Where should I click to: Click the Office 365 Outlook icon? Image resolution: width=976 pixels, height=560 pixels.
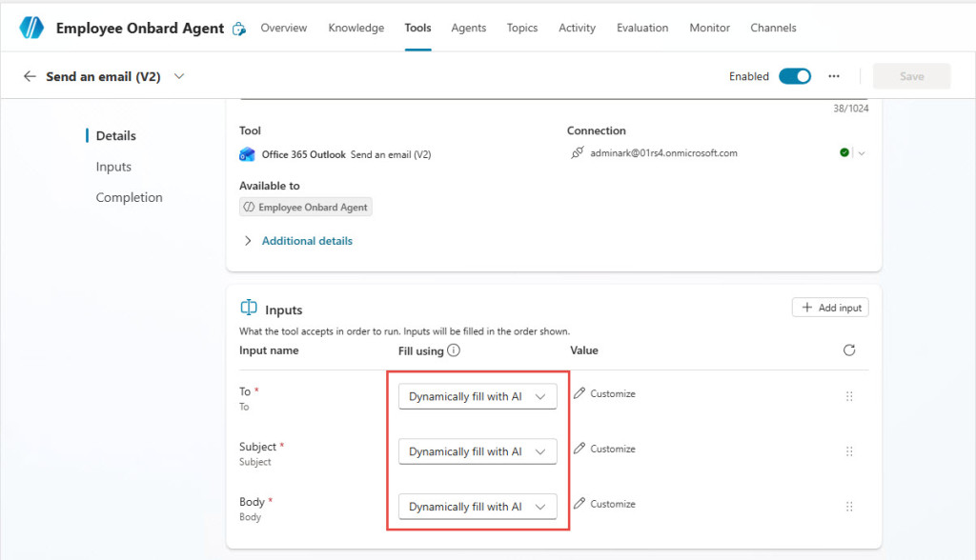click(247, 154)
